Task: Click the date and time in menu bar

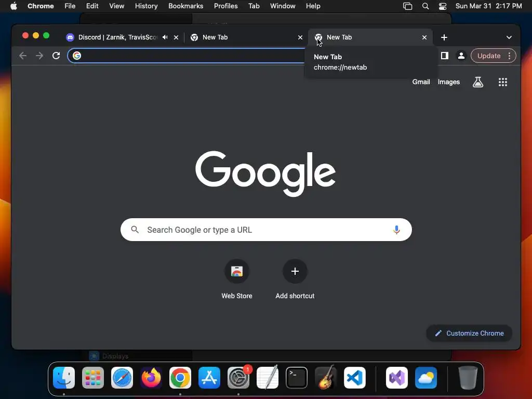Action: tap(488, 6)
